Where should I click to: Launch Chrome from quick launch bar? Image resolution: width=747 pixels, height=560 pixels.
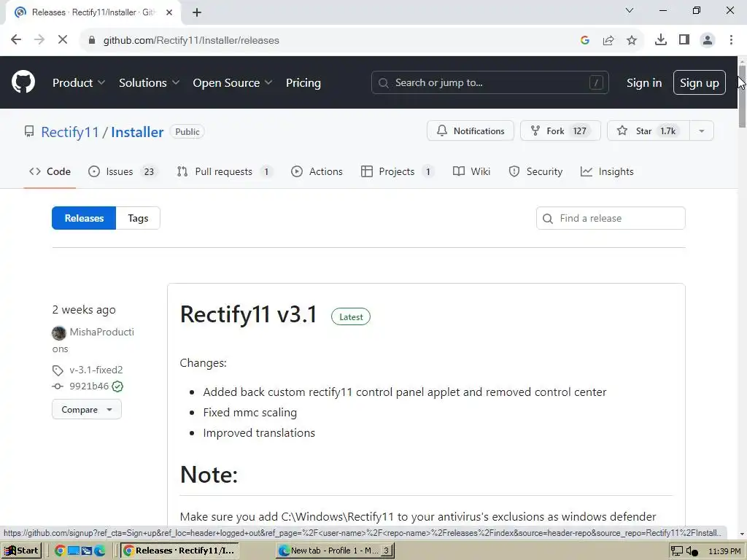click(x=60, y=551)
